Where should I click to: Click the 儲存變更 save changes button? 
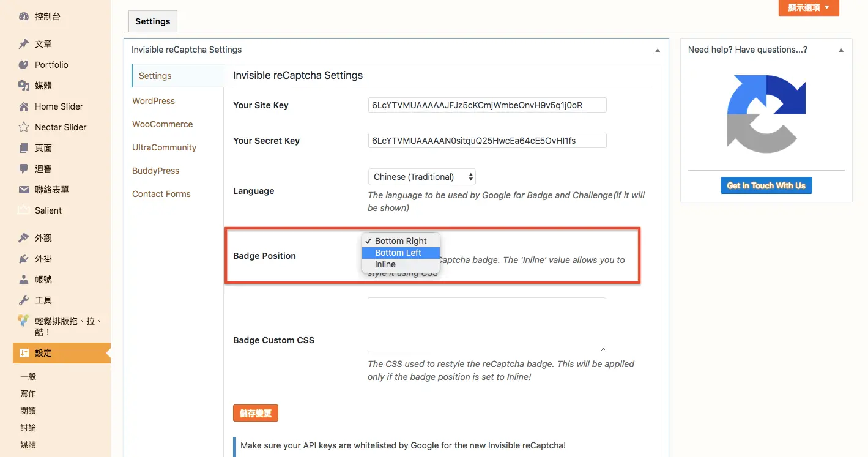coord(256,413)
